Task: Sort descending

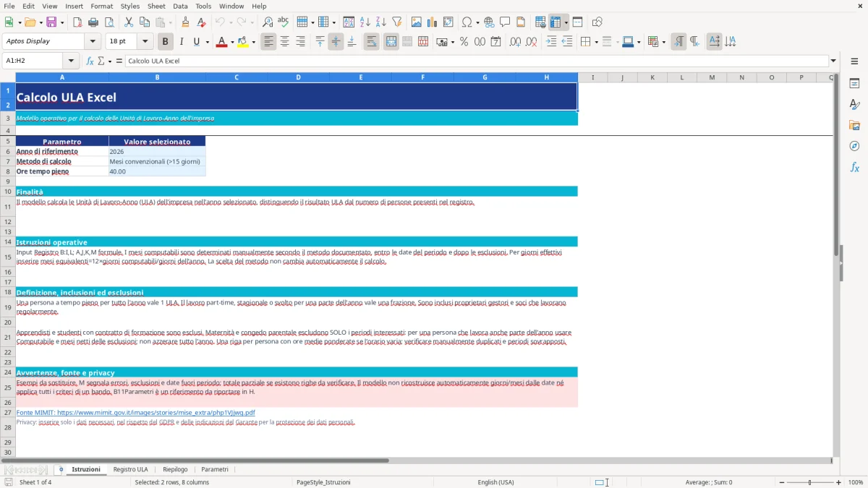Action: [x=381, y=22]
